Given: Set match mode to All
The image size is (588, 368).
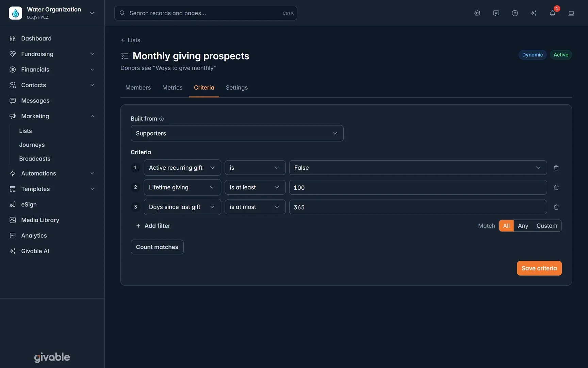Looking at the screenshot, I should pos(506,226).
